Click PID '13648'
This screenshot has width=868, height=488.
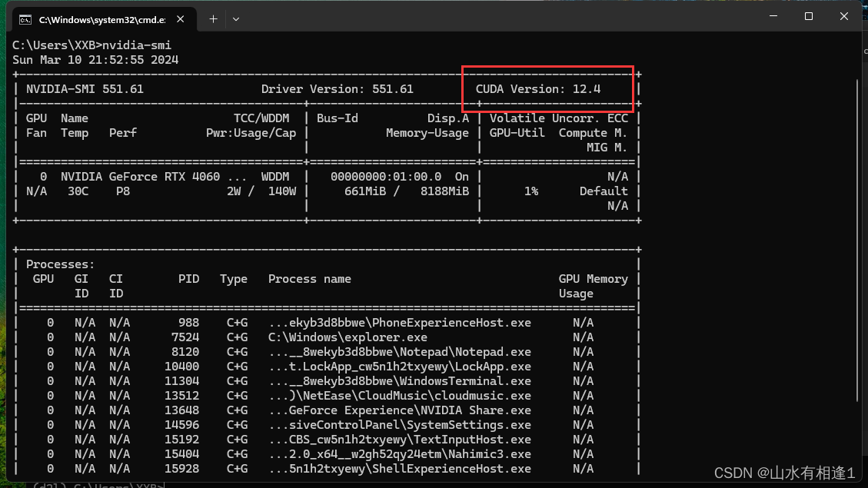pyautogui.click(x=182, y=410)
